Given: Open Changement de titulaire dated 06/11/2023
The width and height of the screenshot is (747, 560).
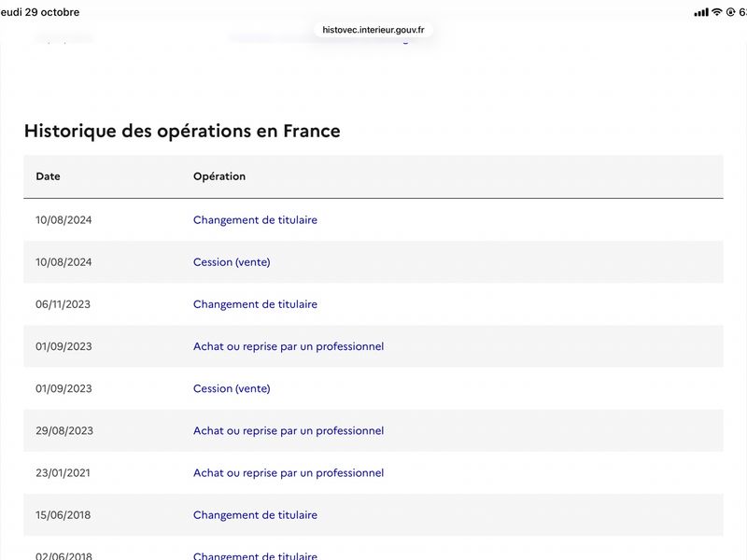Looking at the screenshot, I should click(255, 304).
